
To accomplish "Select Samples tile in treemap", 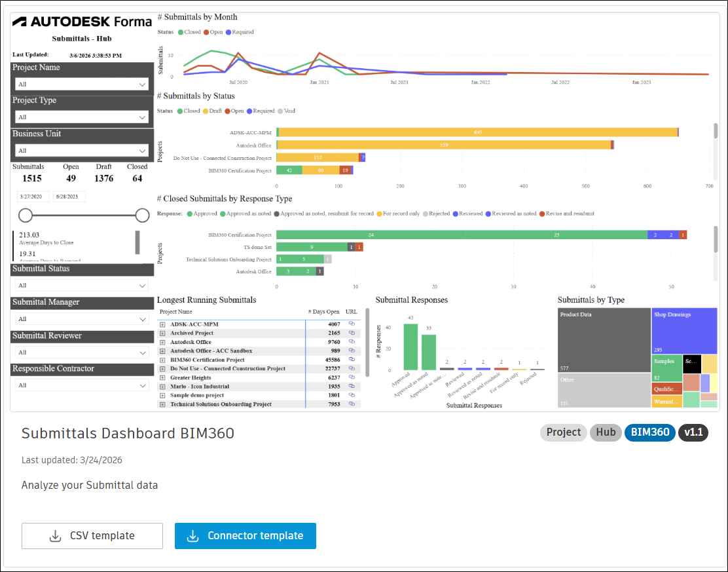I will 666,368.
